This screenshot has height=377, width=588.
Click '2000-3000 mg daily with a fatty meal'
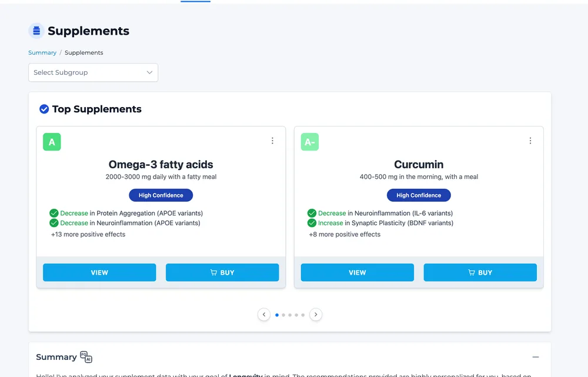161,176
